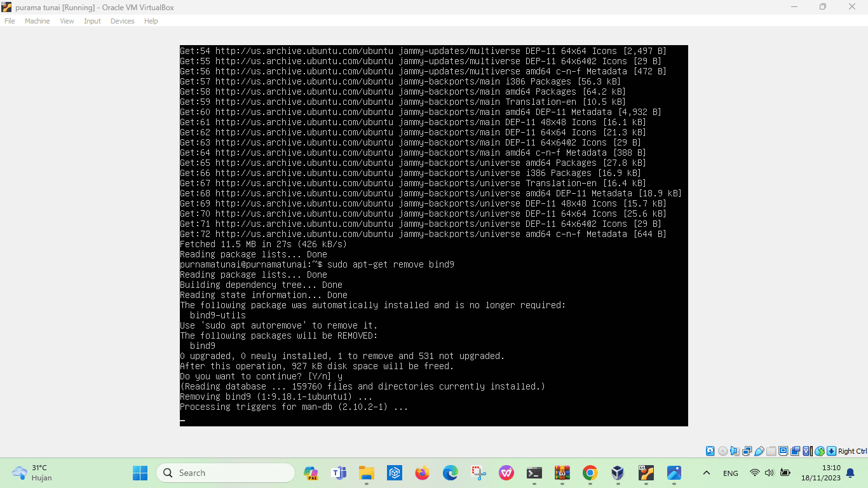Click the VirtualBox window title text
Viewport: 868px width, 488px height.
coord(95,7)
